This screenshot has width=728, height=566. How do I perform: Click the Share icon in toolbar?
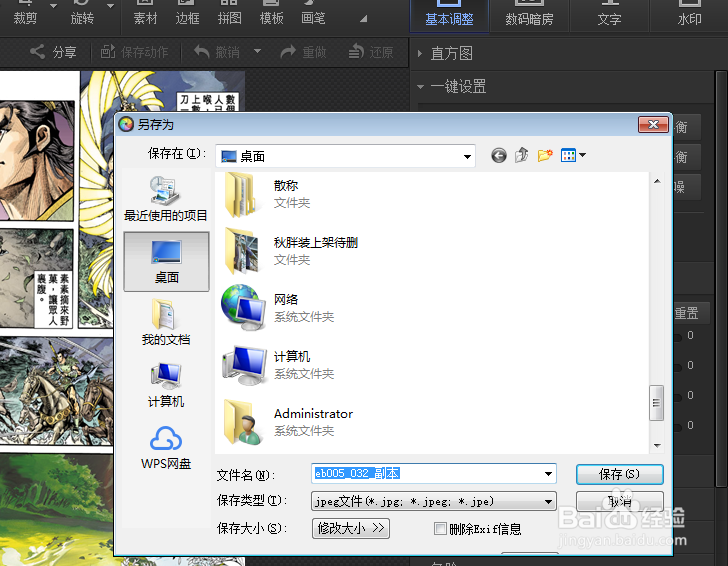[x=37, y=52]
